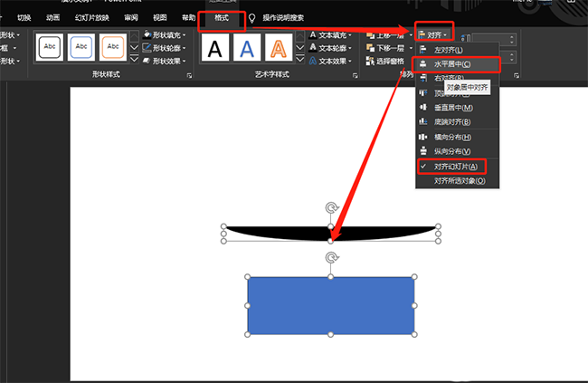Open the 切换 ribbon tab
This screenshot has width=588, height=383.
24,17
